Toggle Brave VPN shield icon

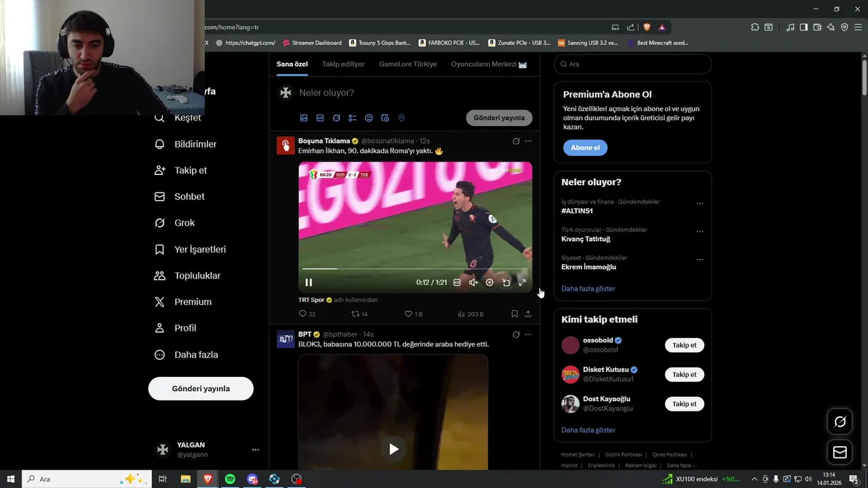844,27
